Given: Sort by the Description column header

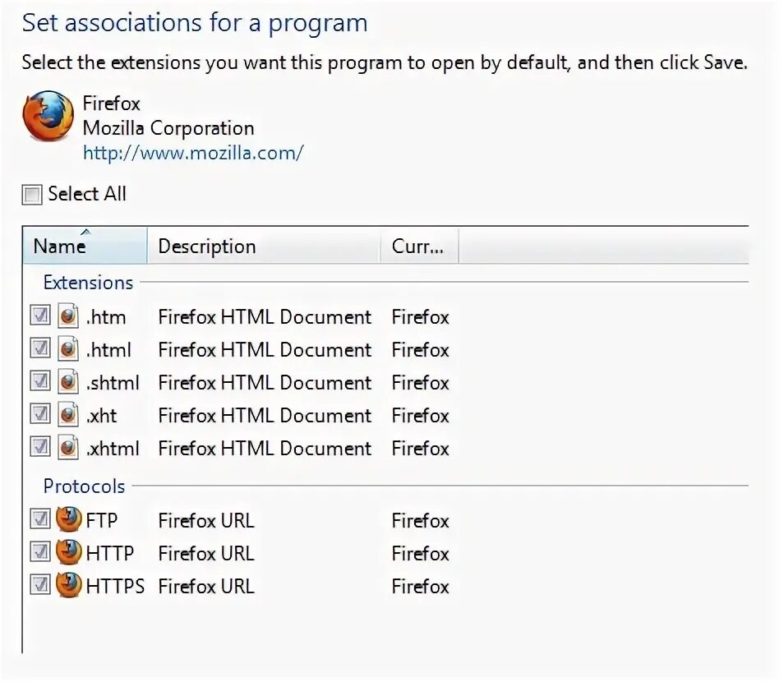Looking at the screenshot, I should click(x=264, y=246).
